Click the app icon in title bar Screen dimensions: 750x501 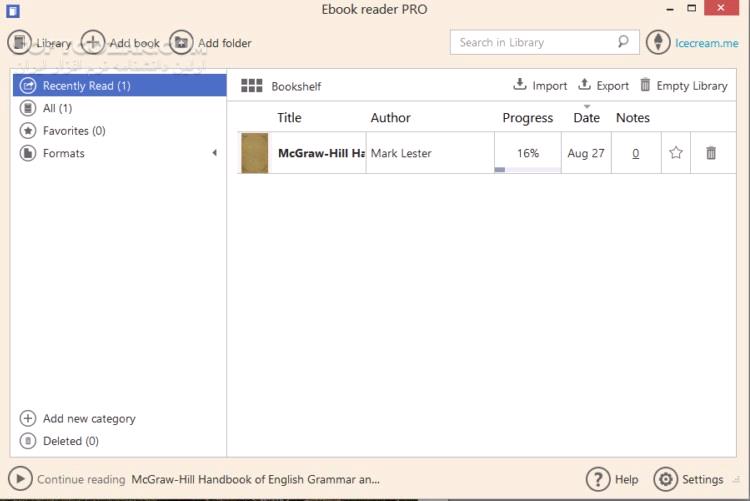coord(13,11)
